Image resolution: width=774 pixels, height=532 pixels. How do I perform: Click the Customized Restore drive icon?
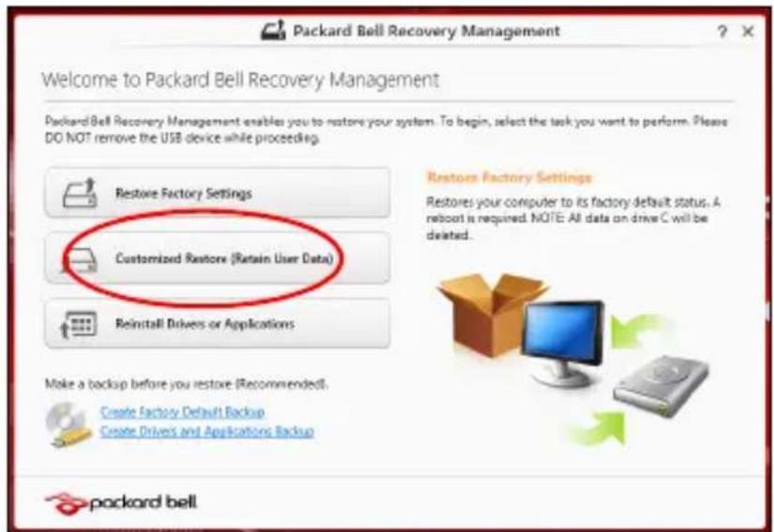pos(80,259)
